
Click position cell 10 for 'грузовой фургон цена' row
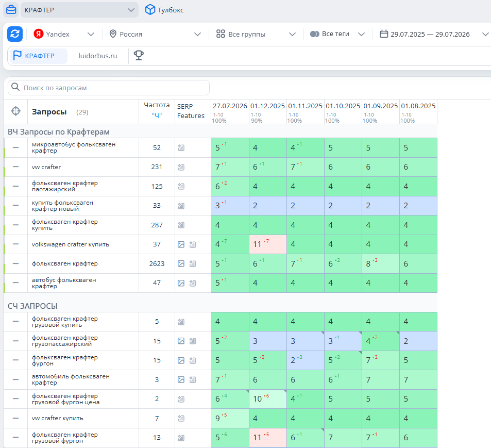(268, 399)
